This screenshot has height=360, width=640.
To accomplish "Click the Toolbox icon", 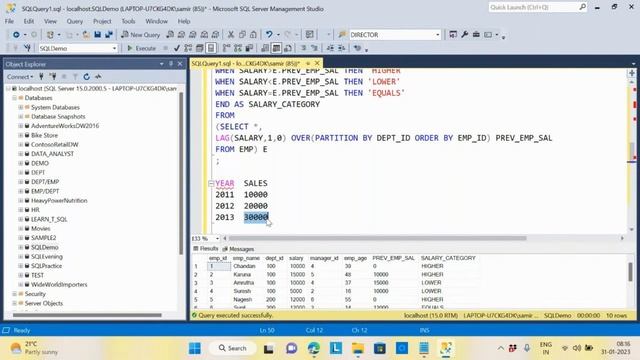I will (476, 35).
